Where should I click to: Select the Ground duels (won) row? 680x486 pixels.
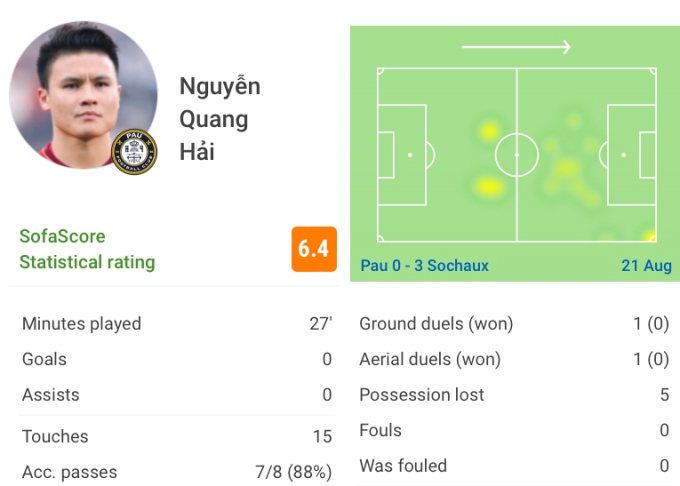coord(514,324)
